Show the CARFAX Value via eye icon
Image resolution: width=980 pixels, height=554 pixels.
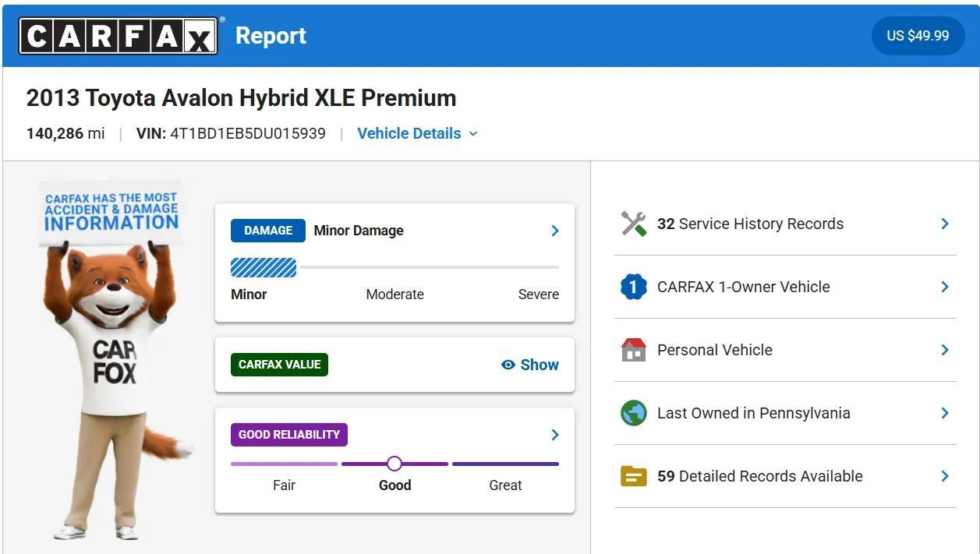coord(508,365)
